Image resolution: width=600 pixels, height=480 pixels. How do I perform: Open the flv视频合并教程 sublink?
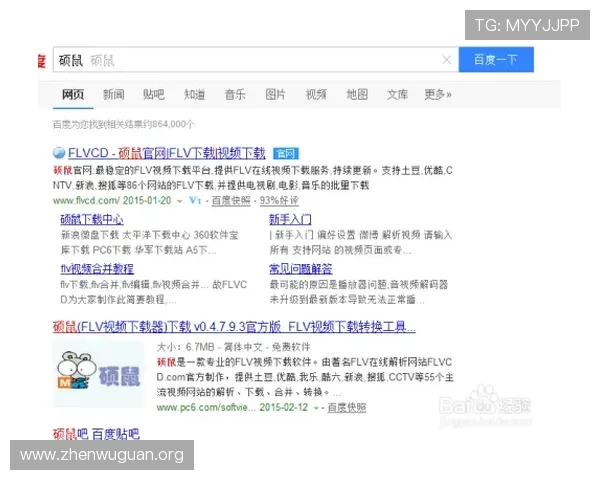[x=97, y=269]
